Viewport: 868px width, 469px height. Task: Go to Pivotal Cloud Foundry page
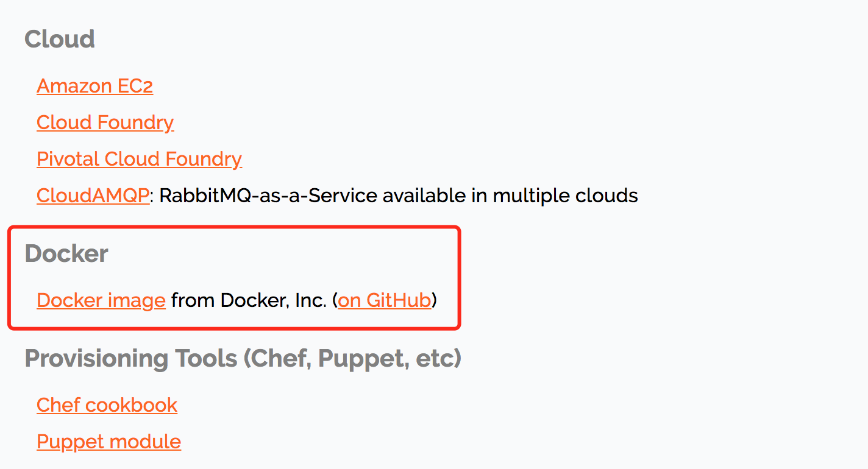(139, 159)
